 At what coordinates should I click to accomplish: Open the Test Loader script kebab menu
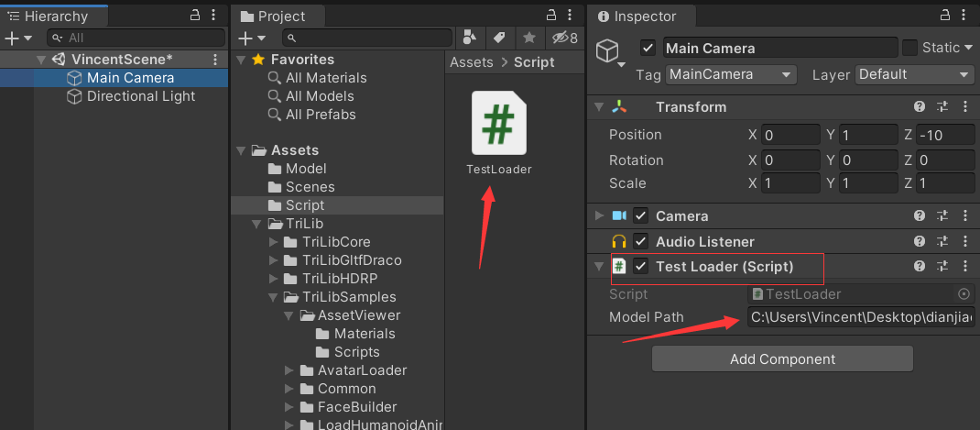[x=965, y=266]
